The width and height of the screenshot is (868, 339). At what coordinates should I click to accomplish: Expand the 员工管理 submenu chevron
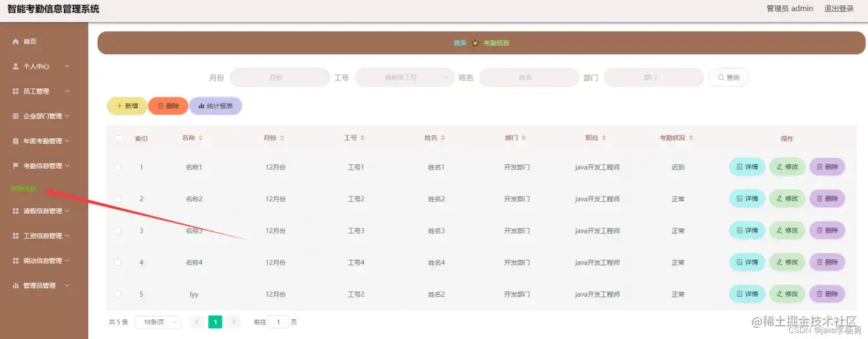coord(67,92)
